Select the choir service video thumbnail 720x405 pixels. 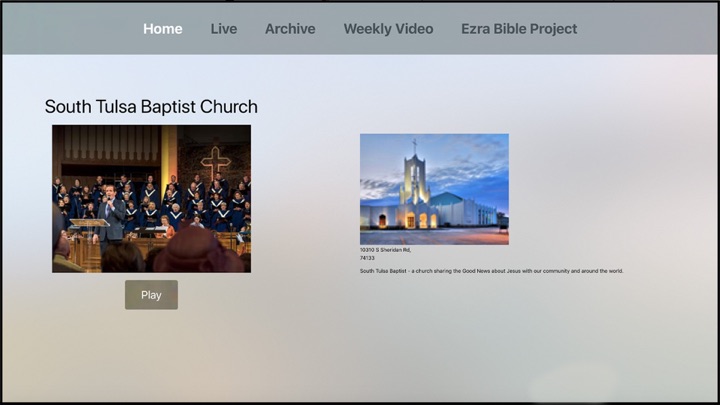click(x=152, y=199)
